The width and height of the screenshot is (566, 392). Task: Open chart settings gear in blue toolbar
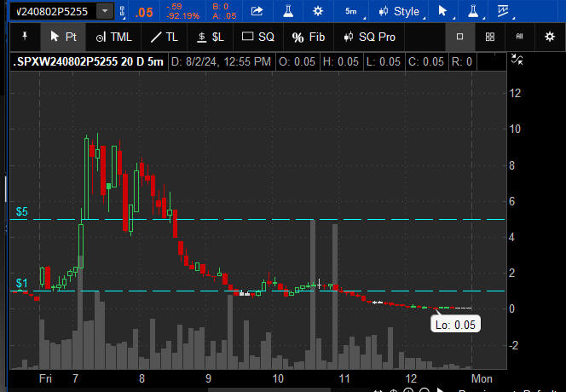[318, 11]
